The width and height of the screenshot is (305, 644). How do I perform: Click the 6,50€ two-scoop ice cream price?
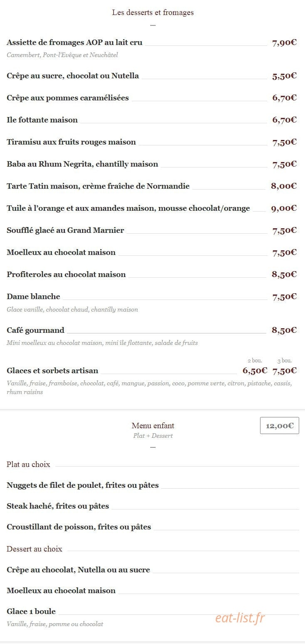click(x=255, y=371)
